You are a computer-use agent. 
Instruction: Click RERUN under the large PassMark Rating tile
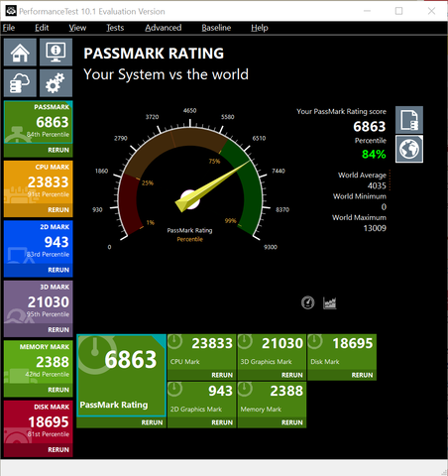coord(152,422)
